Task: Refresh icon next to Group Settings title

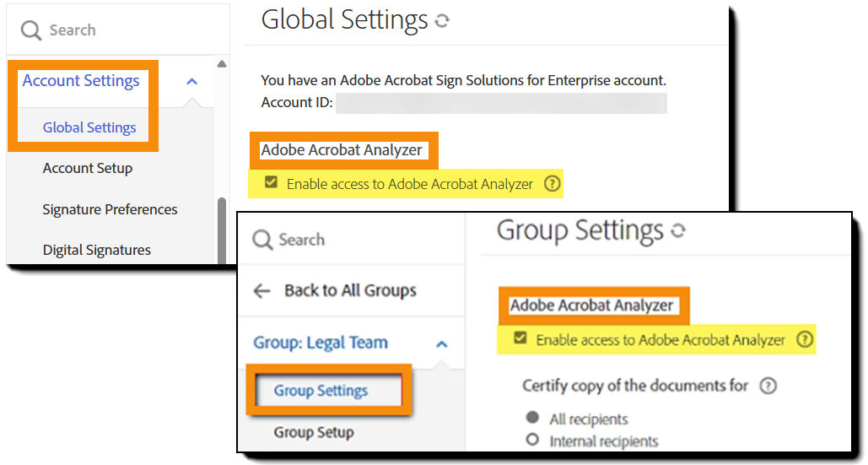Action: point(678,230)
